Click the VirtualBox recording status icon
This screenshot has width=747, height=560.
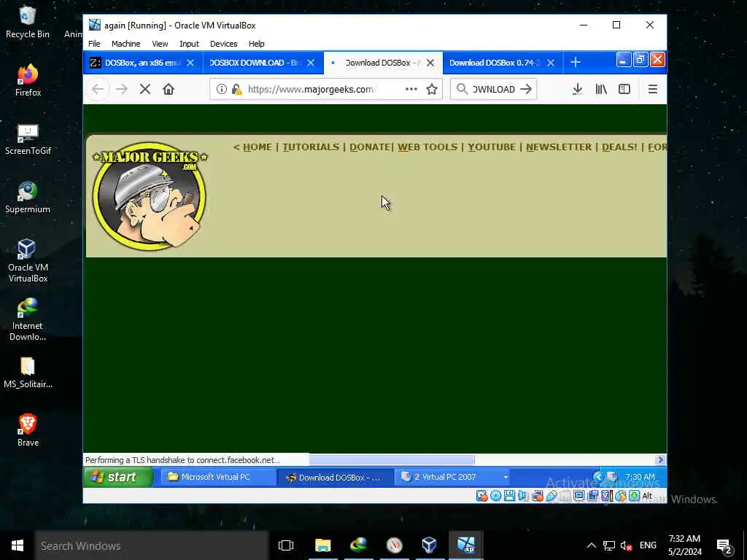[x=592, y=496]
